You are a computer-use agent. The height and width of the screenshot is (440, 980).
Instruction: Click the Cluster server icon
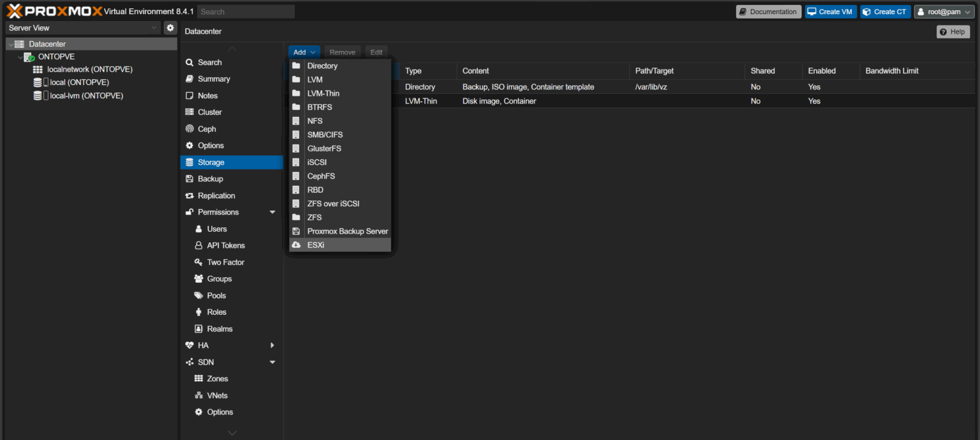point(189,112)
